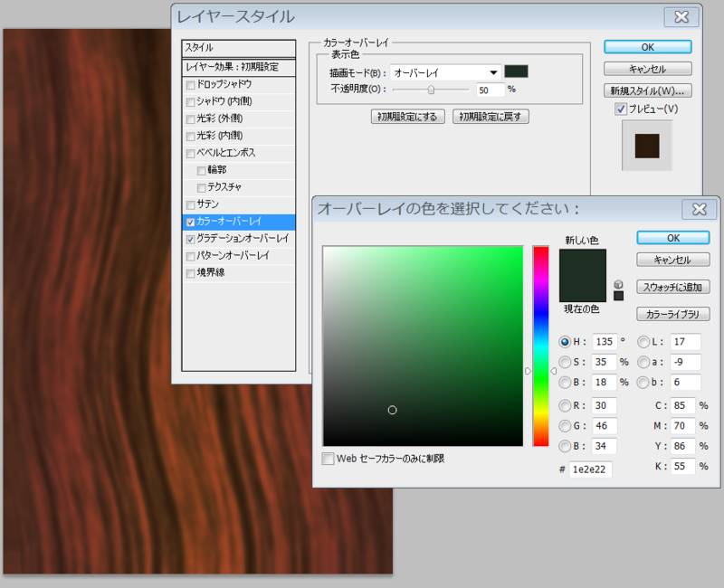Click the カラーライブラリ button
Viewport: 724px width, 588px height.
[672, 314]
